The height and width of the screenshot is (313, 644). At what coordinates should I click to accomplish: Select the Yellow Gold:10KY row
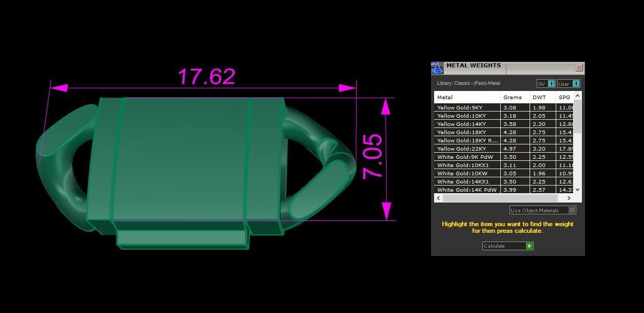click(x=504, y=116)
